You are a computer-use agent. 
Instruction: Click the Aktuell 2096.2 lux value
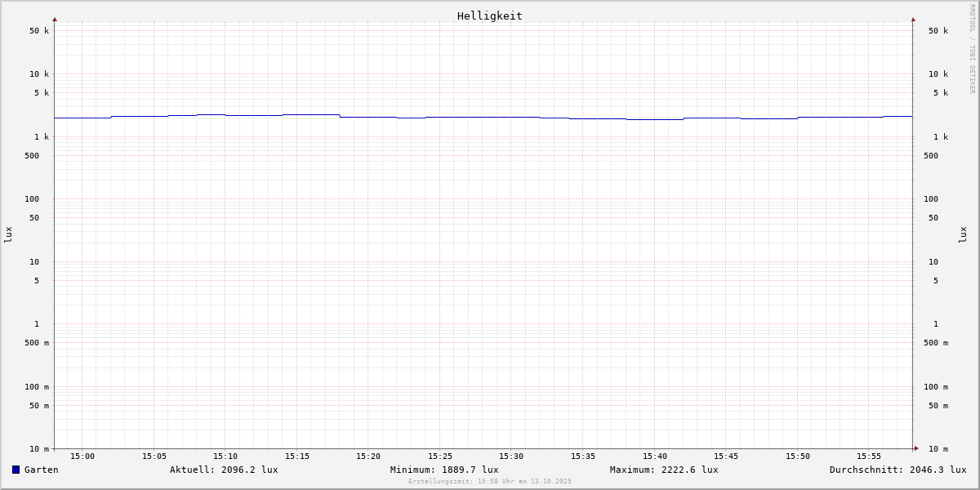pyautogui.click(x=224, y=470)
